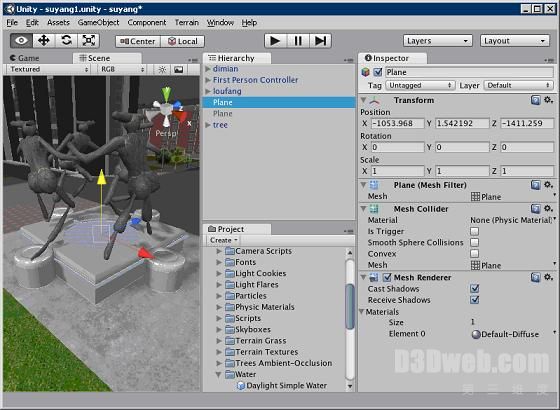Select the Particles folder icon
The width and height of the screenshot is (560, 410).
tap(230, 296)
